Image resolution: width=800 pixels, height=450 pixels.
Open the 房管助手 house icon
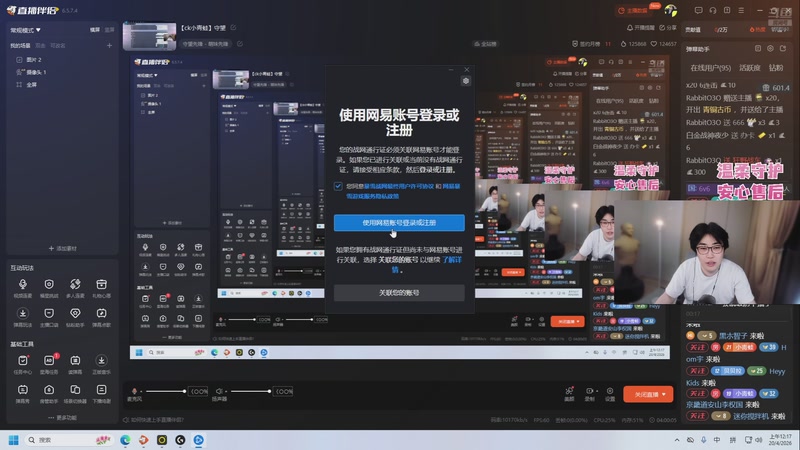(49, 390)
